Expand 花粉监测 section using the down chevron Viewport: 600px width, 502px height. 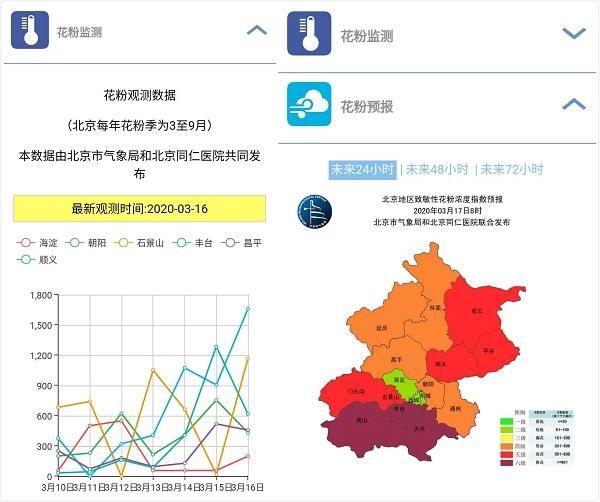click(x=573, y=34)
